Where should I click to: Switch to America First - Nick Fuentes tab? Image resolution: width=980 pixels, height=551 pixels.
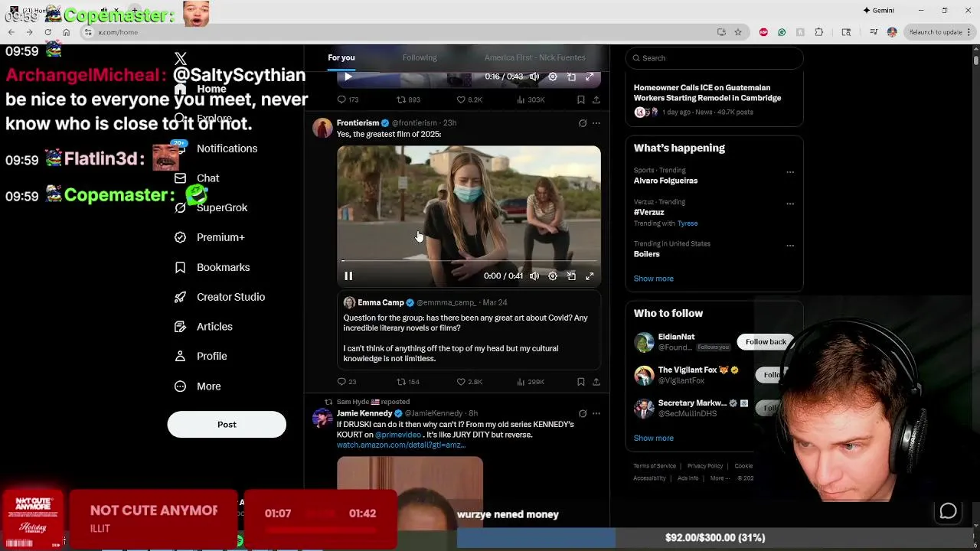click(534, 57)
